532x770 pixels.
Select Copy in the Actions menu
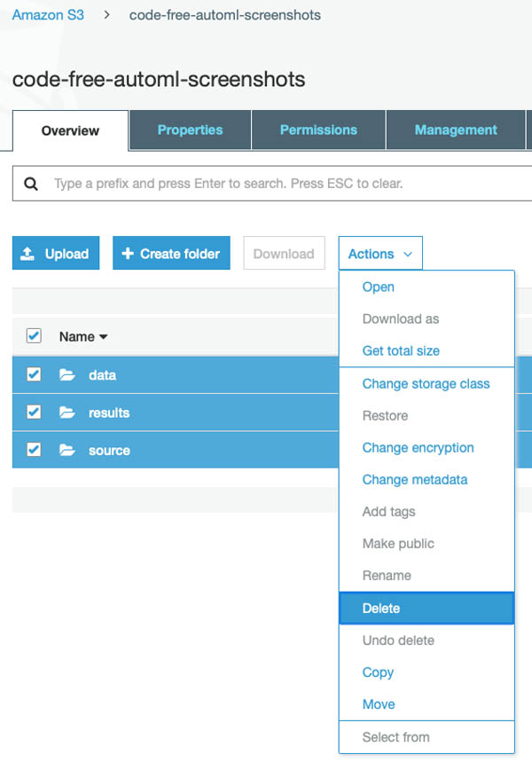coord(426,672)
